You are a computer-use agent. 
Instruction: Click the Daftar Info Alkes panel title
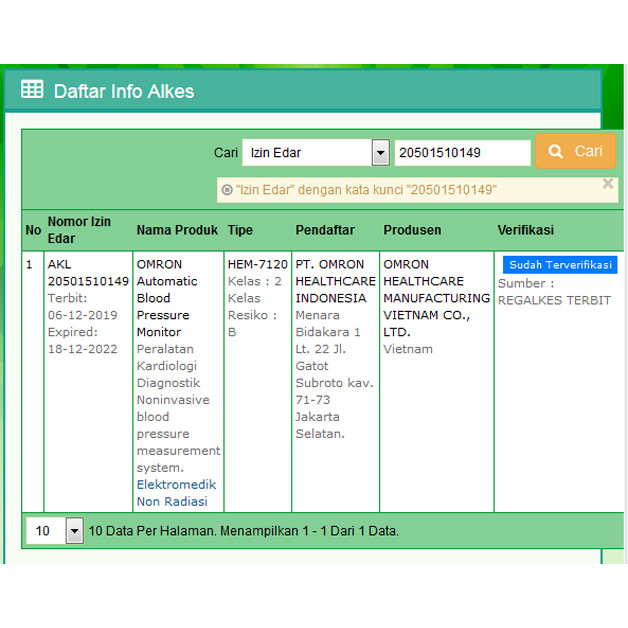[124, 91]
